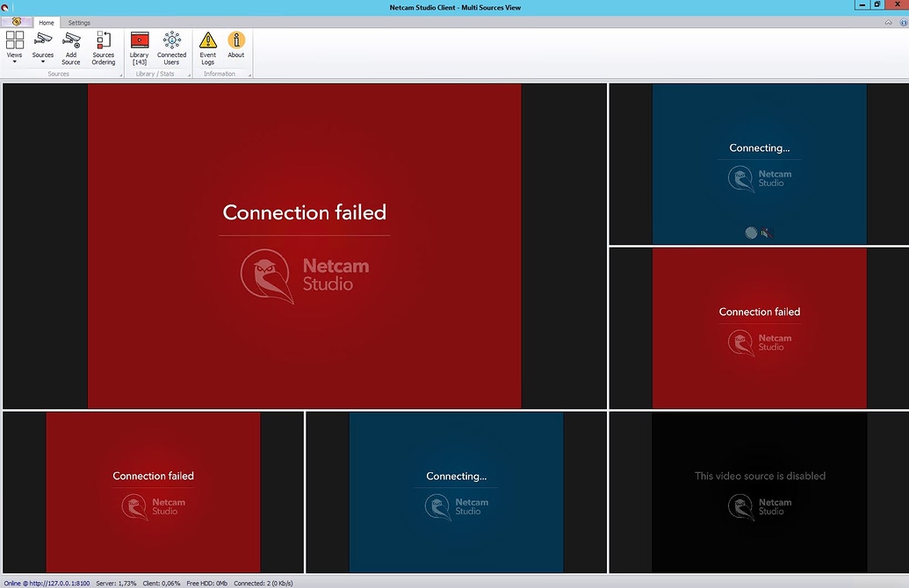Switch to the Settings tab
Screen dimensions: 909x588
pos(79,22)
